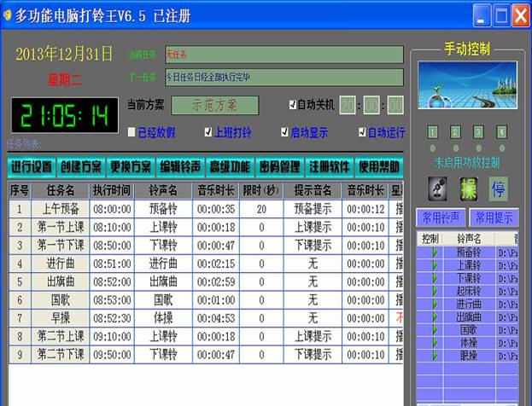
Task: Click power control channel 3 button
Action: click(x=478, y=132)
